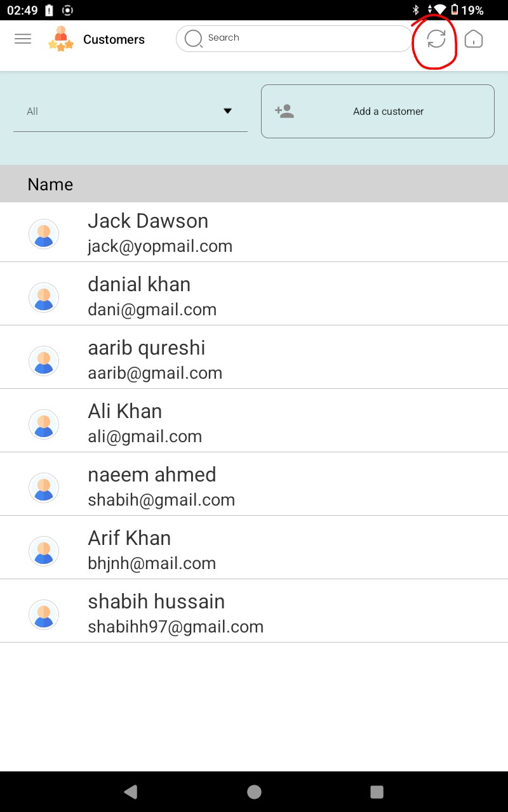Open the hamburger navigation menu
This screenshot has height=812, width=508.
coord(23,39)
